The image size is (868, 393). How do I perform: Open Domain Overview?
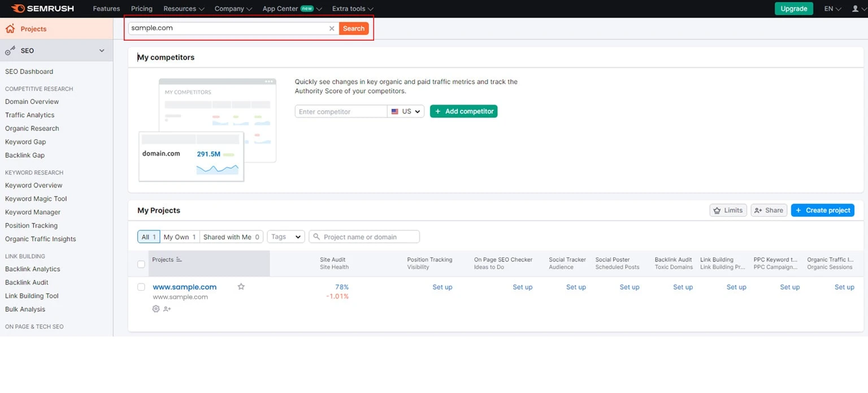point(32,102)
